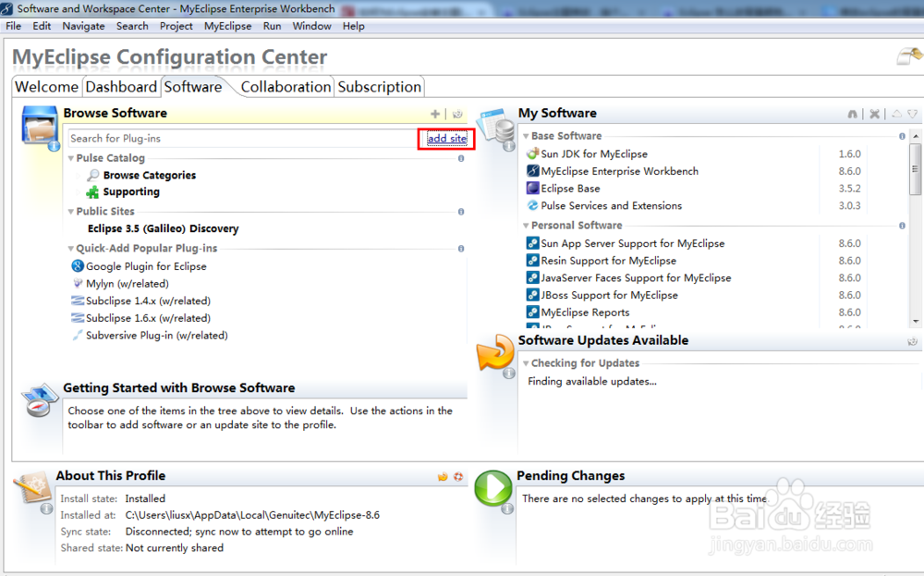
Task: Click in the Search for Plug-ins field
Action: pos(242,139)
